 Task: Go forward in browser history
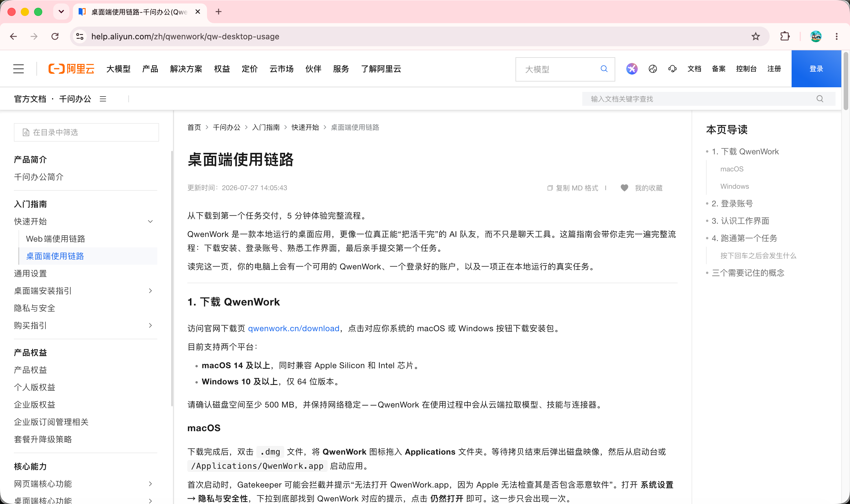point(34,36)
